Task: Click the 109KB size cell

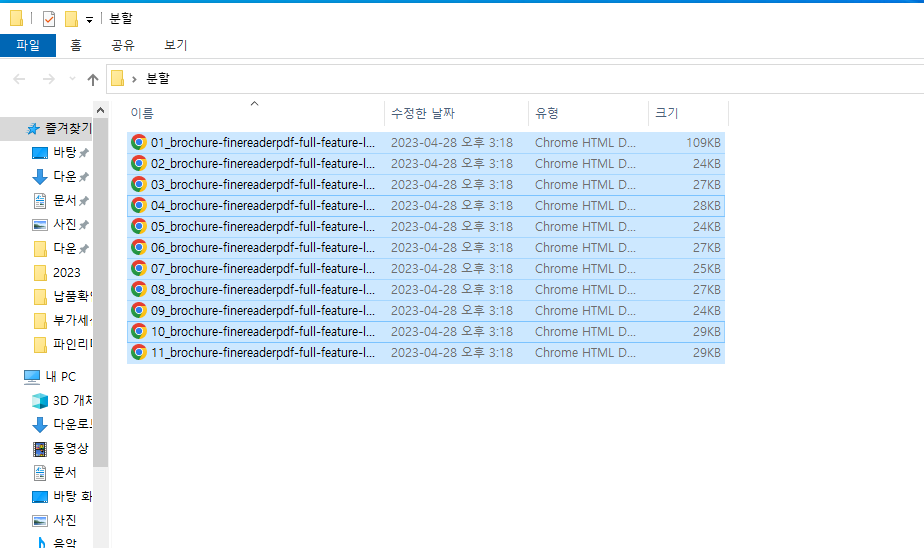Action: [x=703, y=143]
